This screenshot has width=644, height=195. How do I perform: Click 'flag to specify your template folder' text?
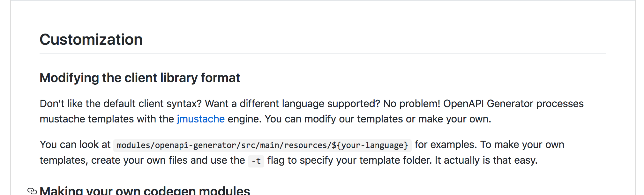349,160
